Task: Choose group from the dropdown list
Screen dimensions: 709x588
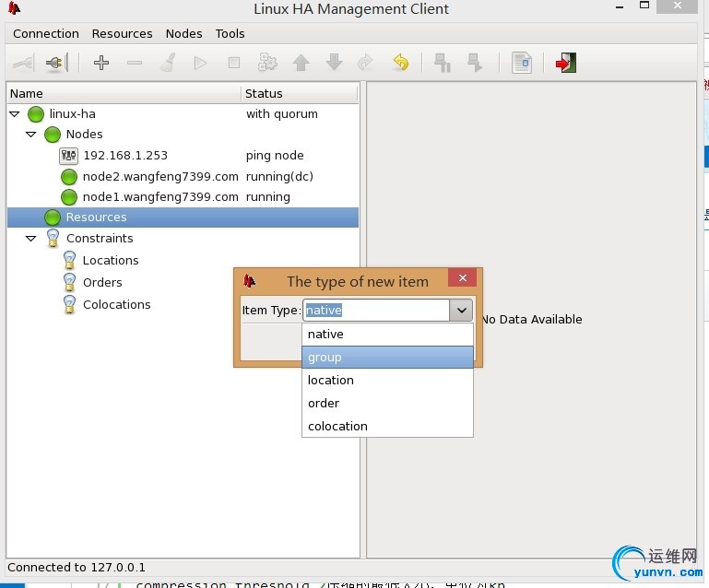Action: [387, 358]
